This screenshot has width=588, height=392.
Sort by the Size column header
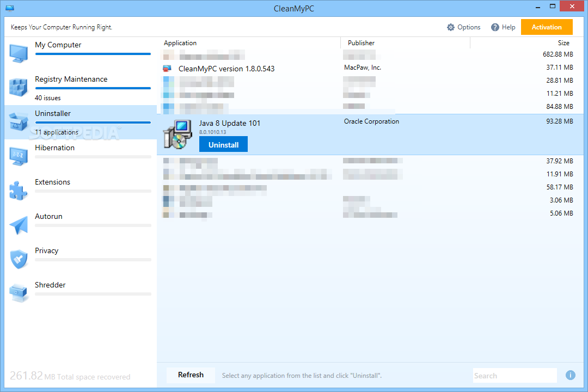tap(563, 43)
